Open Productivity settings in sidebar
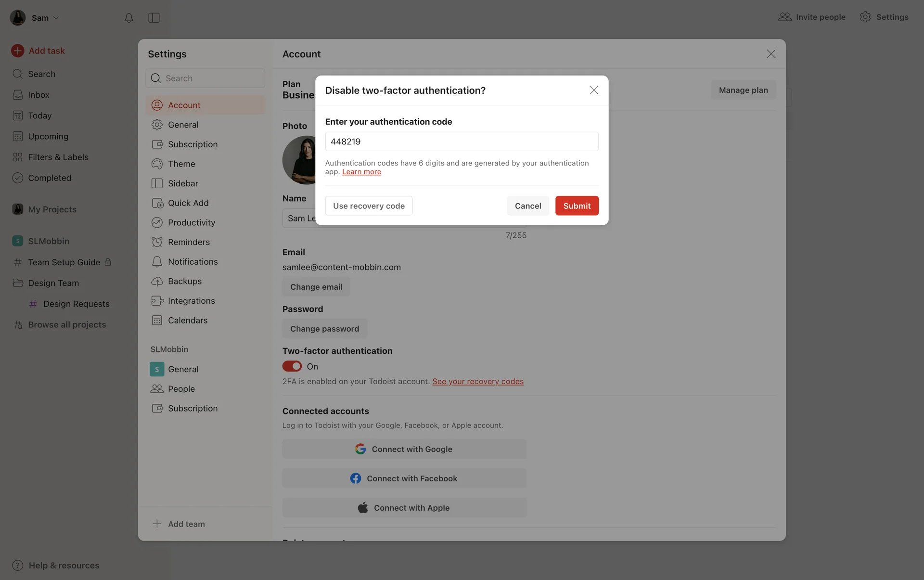Image resolution: width=924 pixels, height=580 pixels. (x=191, y=222)
